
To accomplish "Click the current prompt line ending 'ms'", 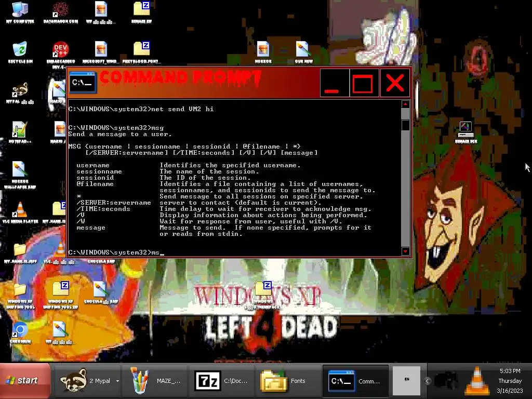I will [116, 252].
